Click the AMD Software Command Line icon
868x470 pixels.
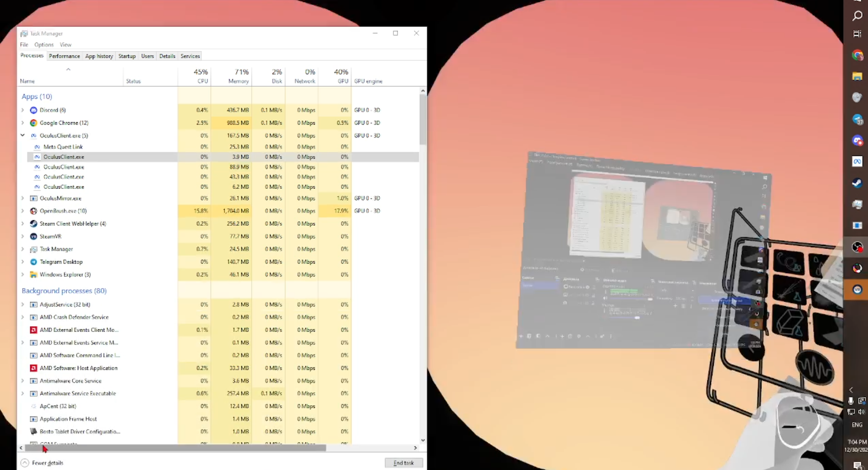tap(33, 355)
